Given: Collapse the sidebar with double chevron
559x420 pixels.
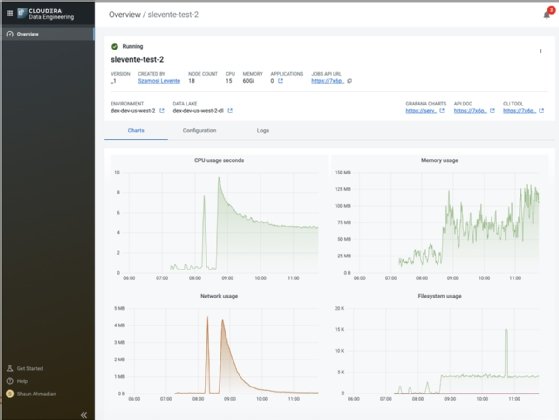Looking at the screenshot, I should tap(84, 415).
